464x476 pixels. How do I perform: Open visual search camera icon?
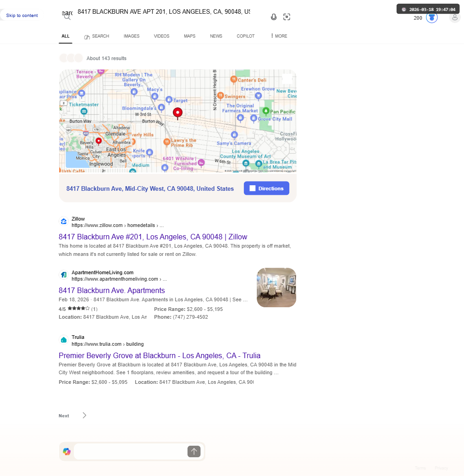tap(287, 17)
